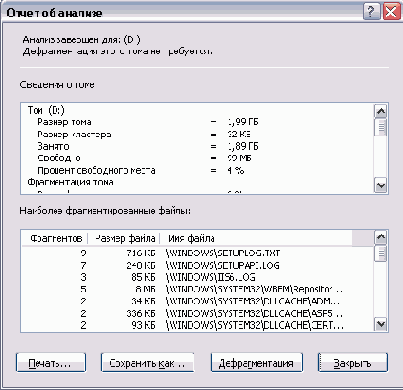Viewport: 403px width, 390px height.
Task: Select the SETUPAPI.LOG file row
Action: (197, 265)
